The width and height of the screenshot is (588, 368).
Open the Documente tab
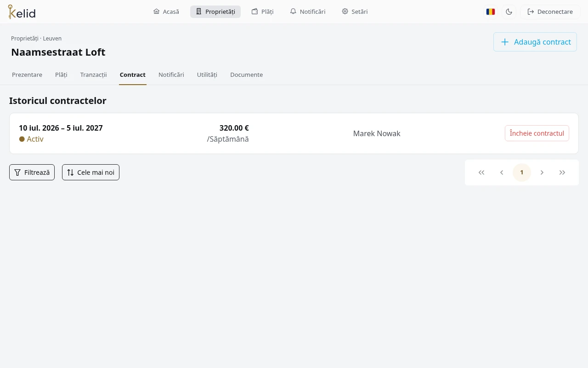click(247, 75)
